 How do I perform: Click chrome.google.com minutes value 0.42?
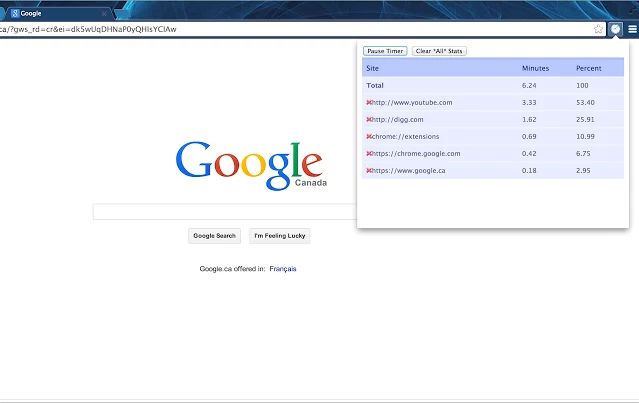pyautogui.click(x=529, y=154)
